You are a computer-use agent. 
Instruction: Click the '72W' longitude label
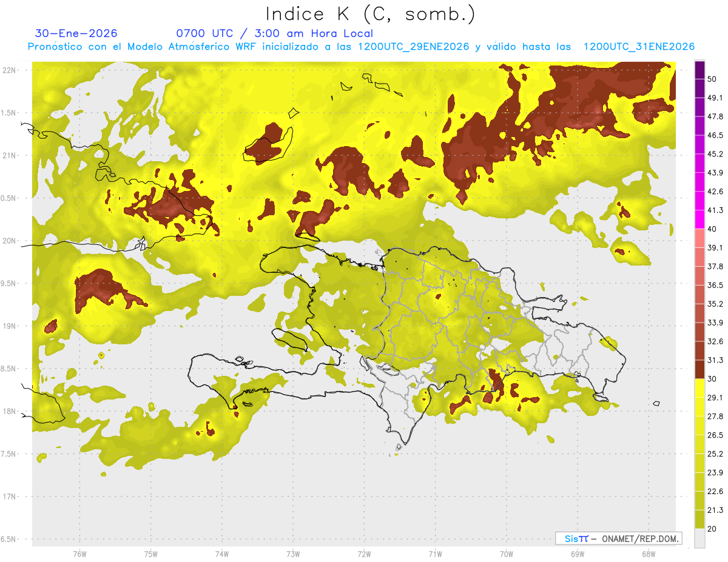click(364, 554)
